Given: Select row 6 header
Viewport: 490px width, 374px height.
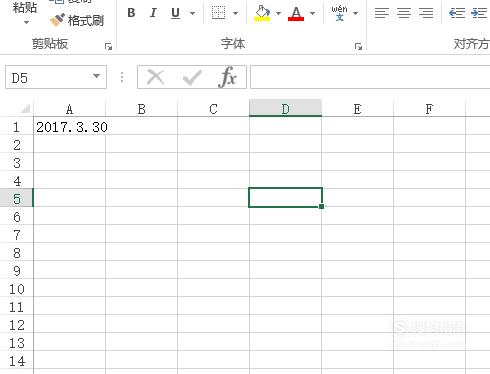Looking at the screenshot, I should pyautogui.click(x=16, y=217).
